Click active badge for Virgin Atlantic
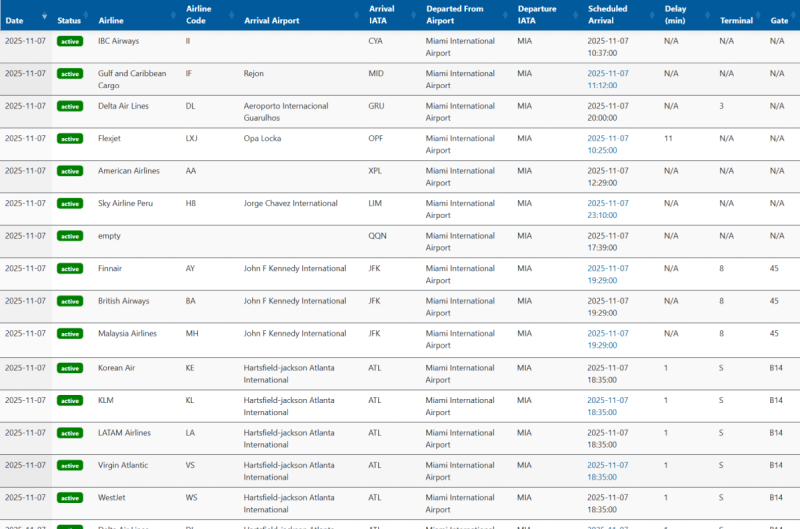This screenshot has height=529, width=800. (70, 466)
